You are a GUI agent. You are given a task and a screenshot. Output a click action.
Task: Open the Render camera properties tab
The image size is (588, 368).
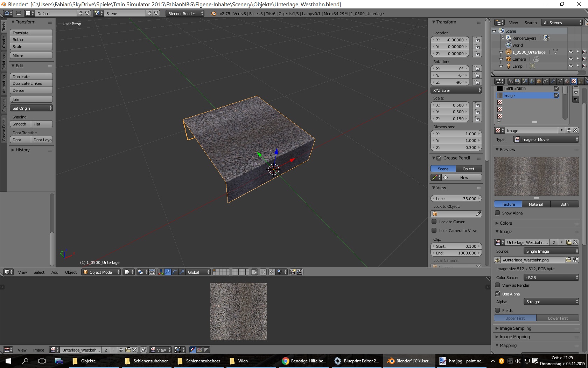511,81
